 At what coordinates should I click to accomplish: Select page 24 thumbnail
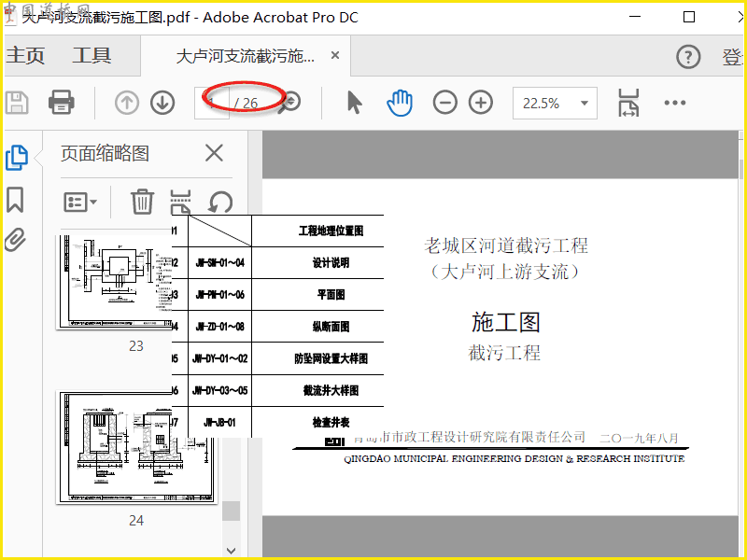click(136, 447)
